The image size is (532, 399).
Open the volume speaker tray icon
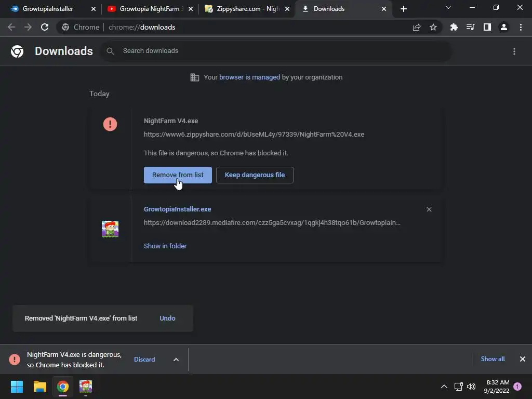[471, 387]
